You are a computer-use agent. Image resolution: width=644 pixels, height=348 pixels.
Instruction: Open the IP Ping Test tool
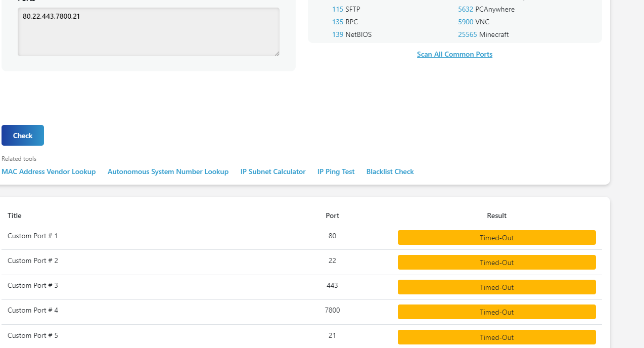(336, 171)
